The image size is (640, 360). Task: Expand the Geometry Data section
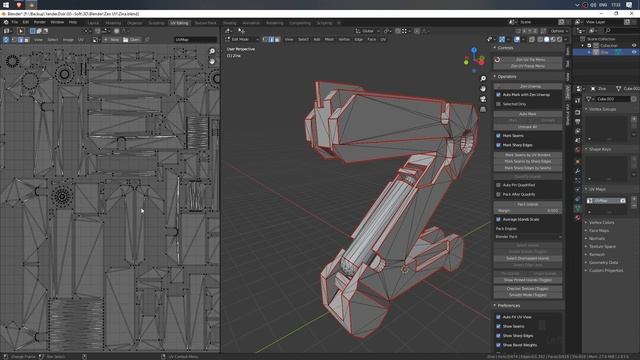[x=603, y=262]
